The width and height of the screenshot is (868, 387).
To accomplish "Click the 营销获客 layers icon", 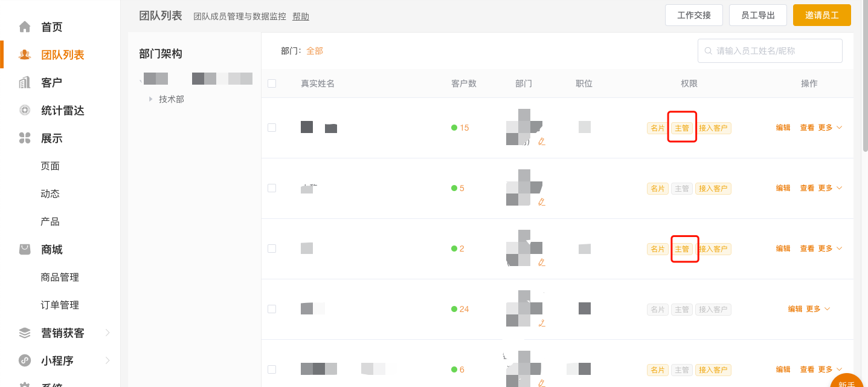I will (x=25, y=333).
